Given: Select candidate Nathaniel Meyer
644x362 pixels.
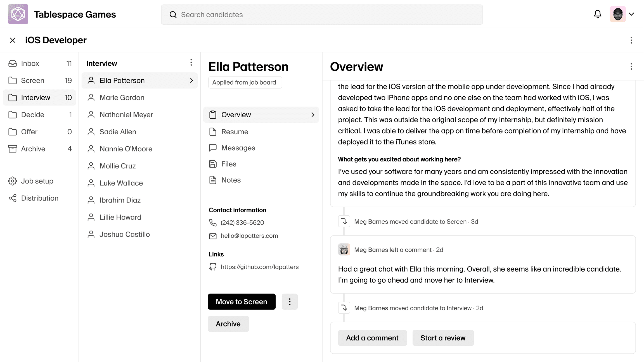Looking at the screenshot, I should 126,115.
